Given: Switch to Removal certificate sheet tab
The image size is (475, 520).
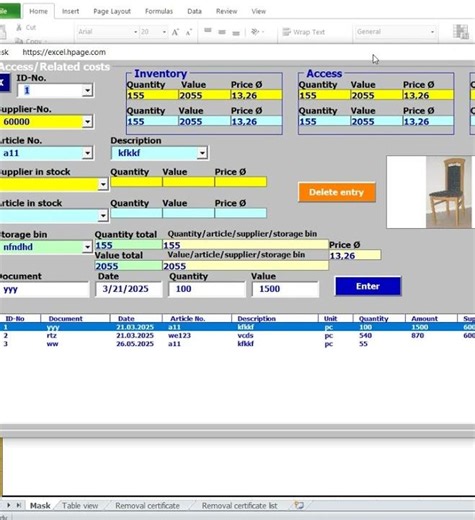Looking at the screenshot, I should (147, 506).
